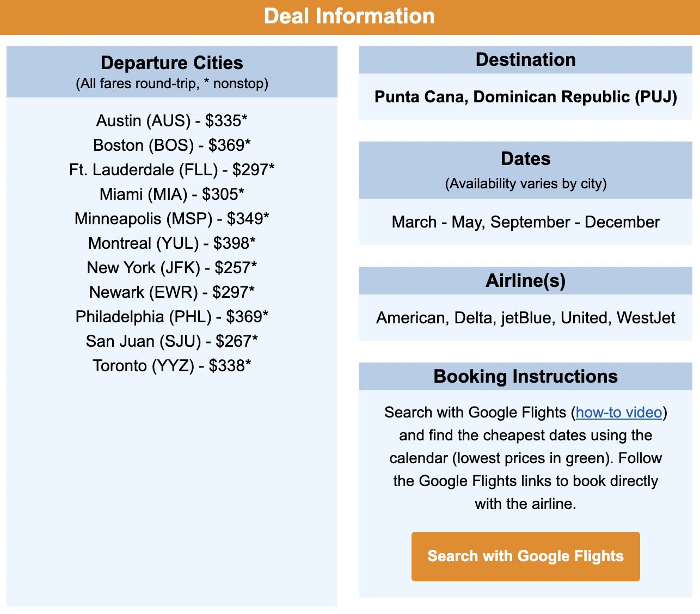Click the Destination header

[525, 60]
